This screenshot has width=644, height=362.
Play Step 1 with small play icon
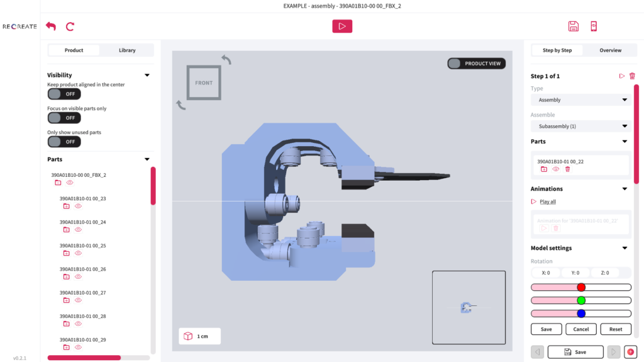point(622,76)
